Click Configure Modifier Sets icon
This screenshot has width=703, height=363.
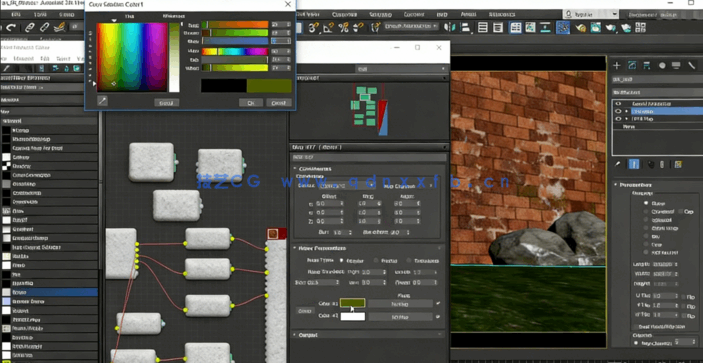pos(678,164)
